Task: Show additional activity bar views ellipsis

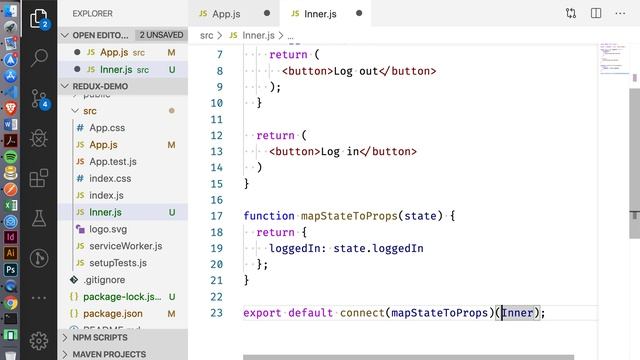Action: point(39,298)
